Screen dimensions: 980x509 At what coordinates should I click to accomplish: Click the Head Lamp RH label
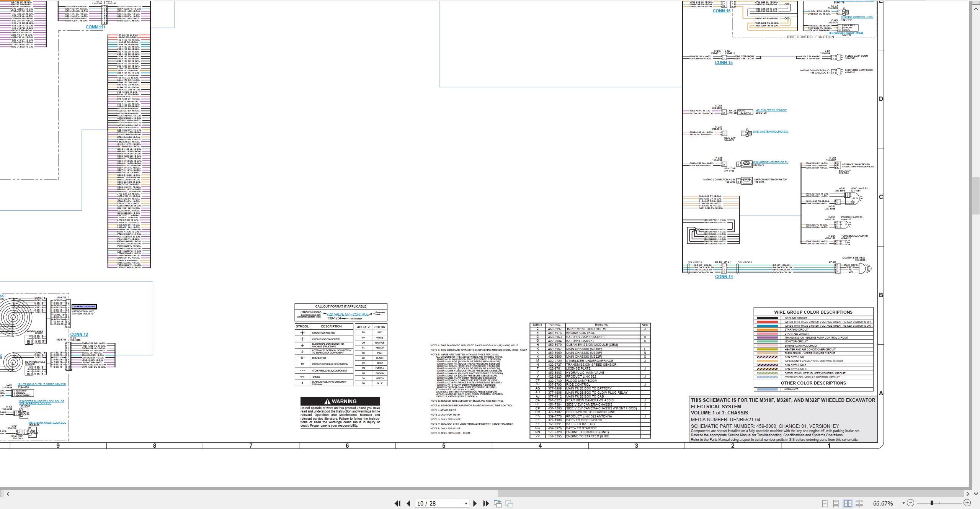click(859, 188)
